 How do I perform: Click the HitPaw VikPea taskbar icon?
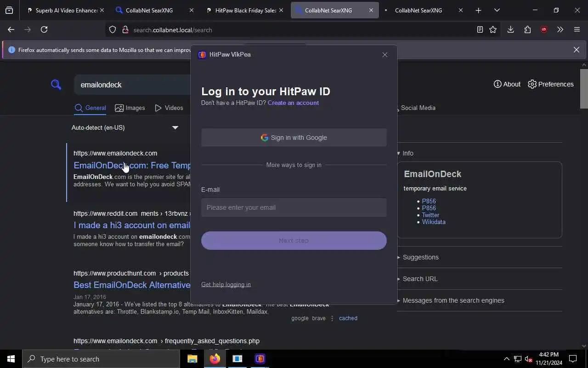tap(260, 359)
